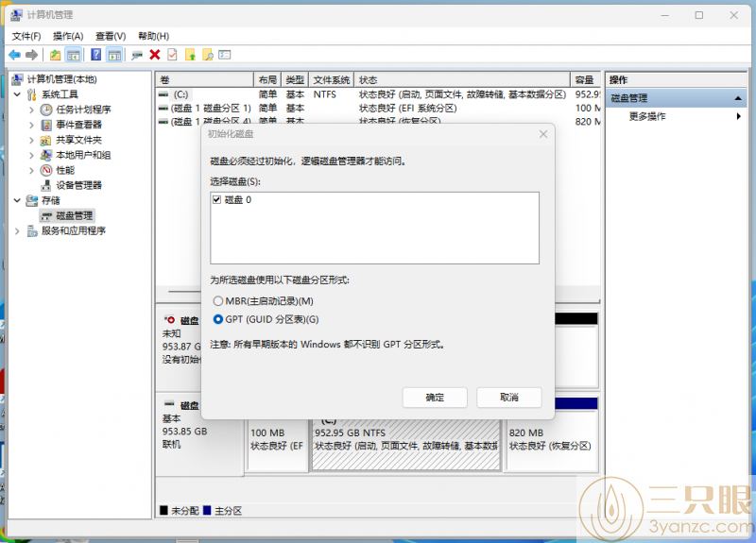Open the 文件(F) menu
This screenshot has height=543, width=756.
[x=26, y=36]
